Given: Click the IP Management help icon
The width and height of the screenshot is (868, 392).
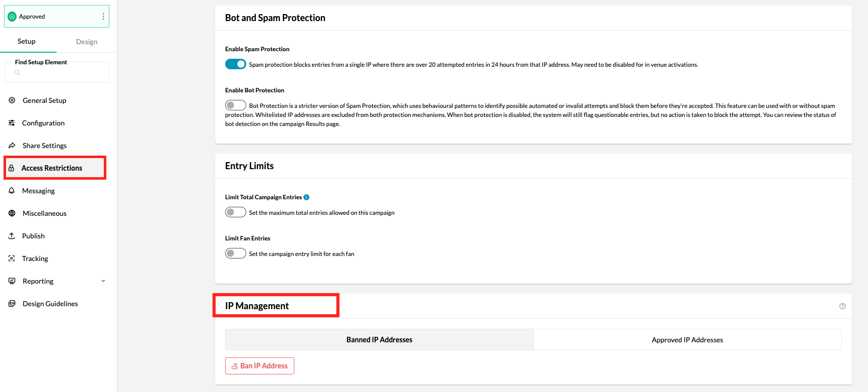Looking at the screenshot, I should coord(842,306).
